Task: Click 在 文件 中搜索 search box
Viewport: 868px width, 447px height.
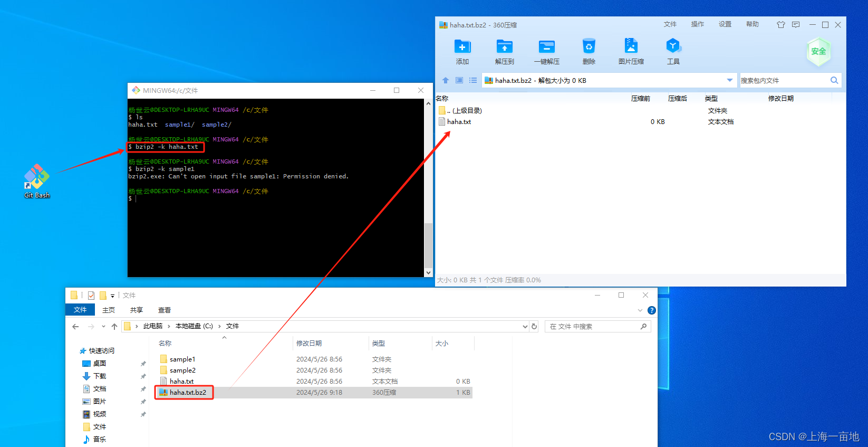Action: (598, 327)
